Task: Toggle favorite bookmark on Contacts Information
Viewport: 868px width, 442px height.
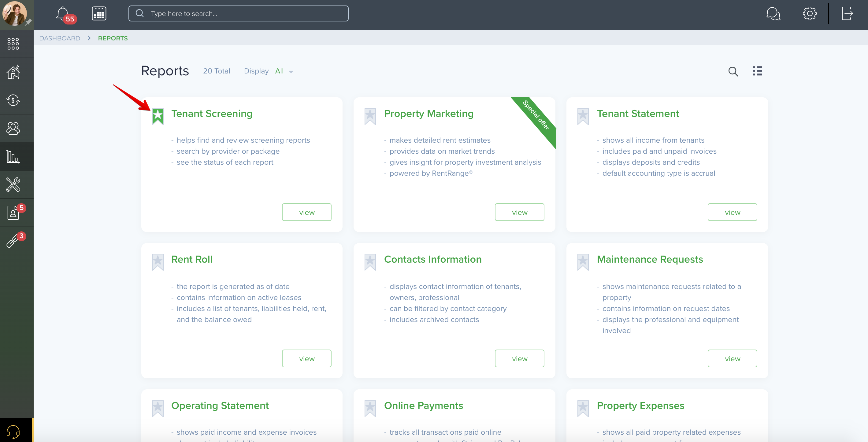Action: (x=370, y=262)
